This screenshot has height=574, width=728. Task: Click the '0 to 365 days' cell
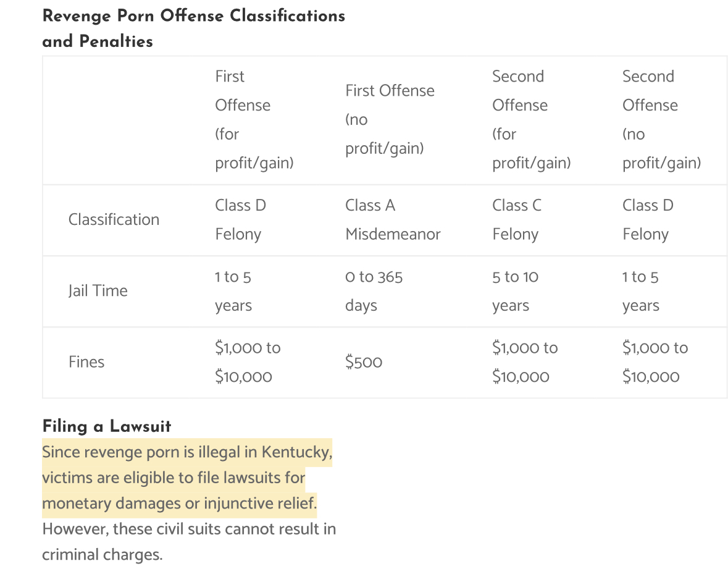tap(374, 291)
